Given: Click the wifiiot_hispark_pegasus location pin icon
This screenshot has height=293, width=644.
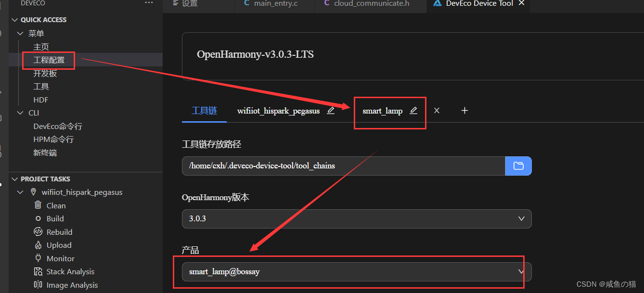Looking at the screenshot, I should 33,192.
